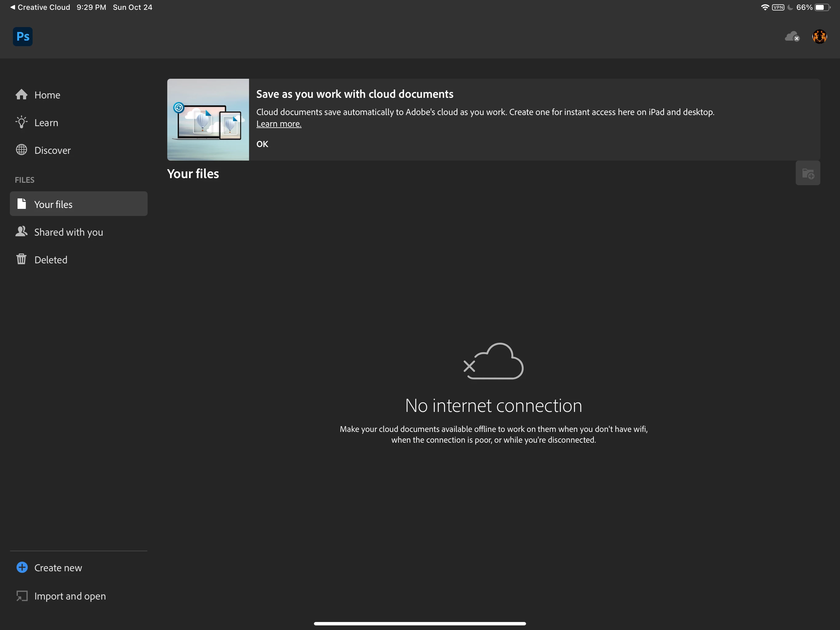Click the Photoshop Ps logo icon
This screenshot has height=630, width=840.
23,37
